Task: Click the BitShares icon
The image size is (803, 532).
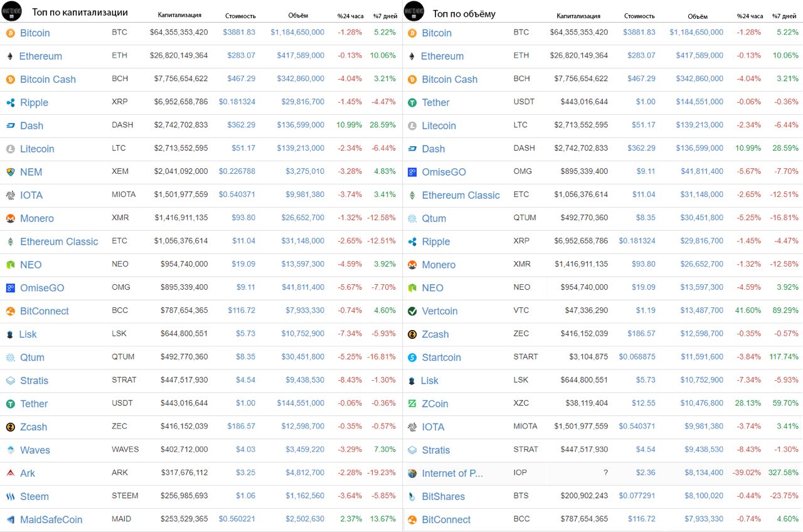Action: click(x=412, y=497)
